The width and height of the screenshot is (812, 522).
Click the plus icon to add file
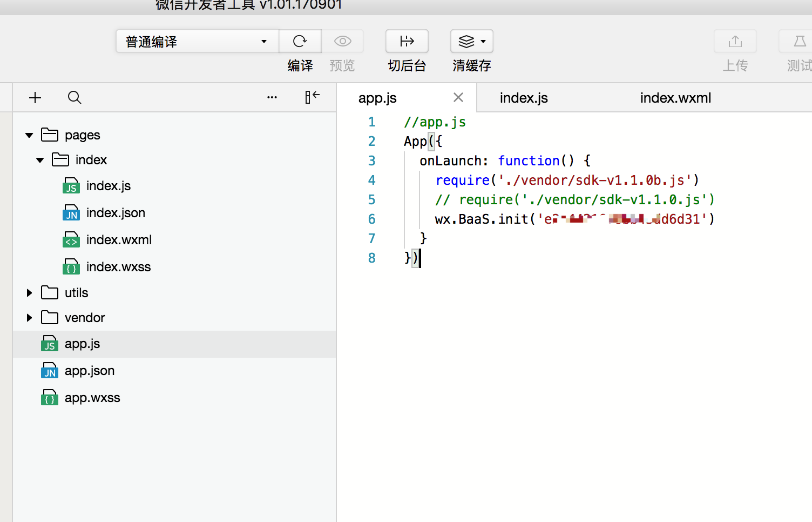(x=35, y=98)
